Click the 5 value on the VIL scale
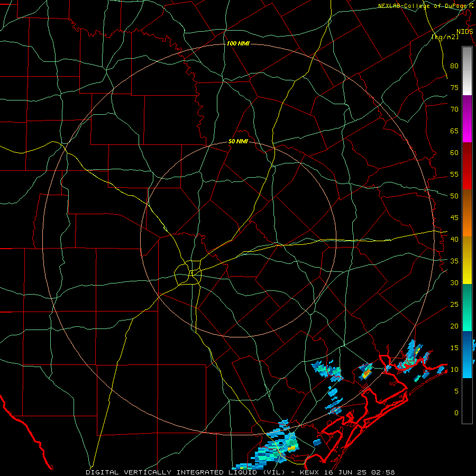The image size is (476, 476). (456, 391)
